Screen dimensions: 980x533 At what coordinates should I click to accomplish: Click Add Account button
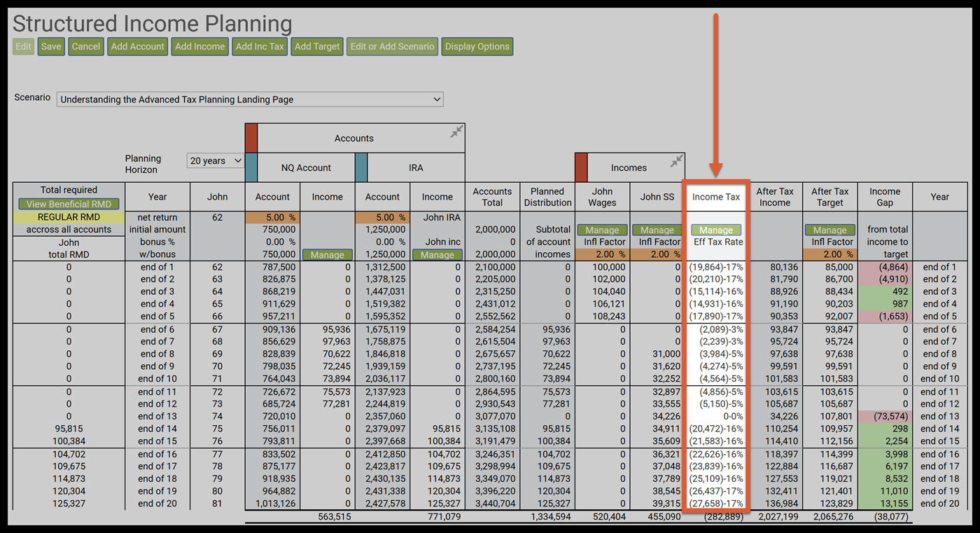tap(138, 47)
